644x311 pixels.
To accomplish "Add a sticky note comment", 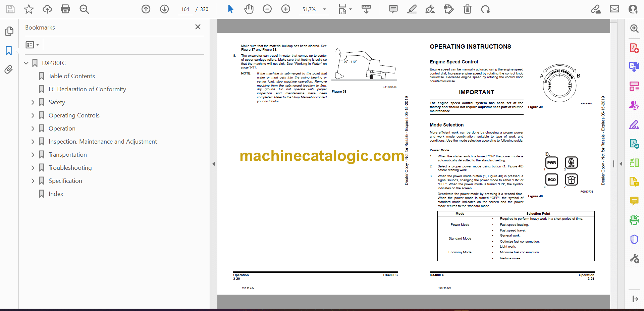I will [x=393, y=9].
